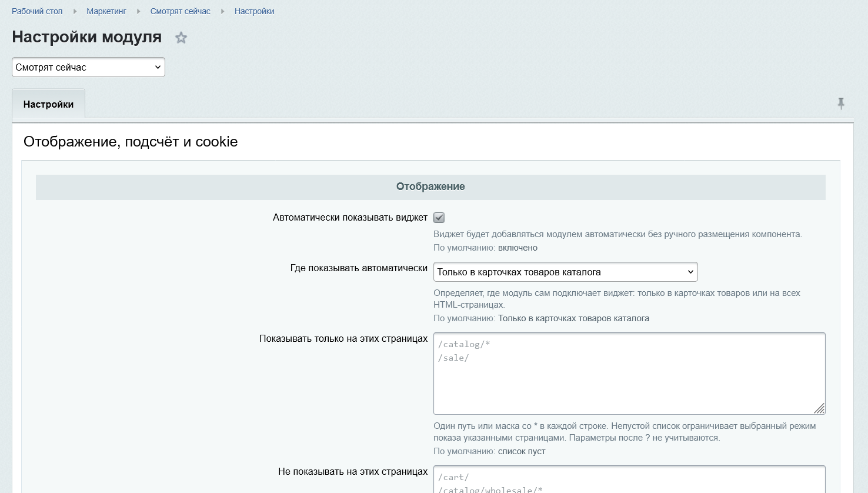Click Автоматически показывать виджет label

[350, 218]
